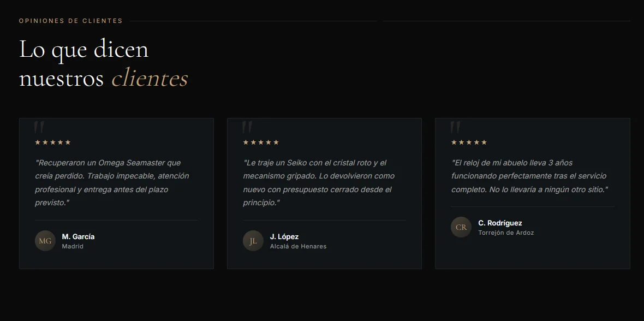Select the J. López reviewer name
644x321 pixels.
(x=284, y=237)
